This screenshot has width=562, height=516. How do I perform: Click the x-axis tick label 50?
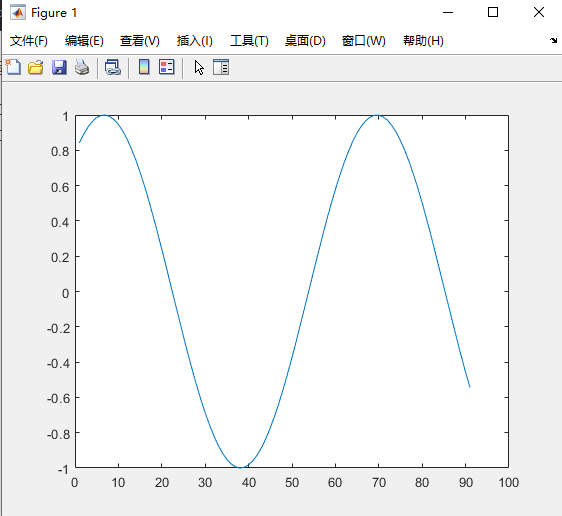click(x=292, y=483)
